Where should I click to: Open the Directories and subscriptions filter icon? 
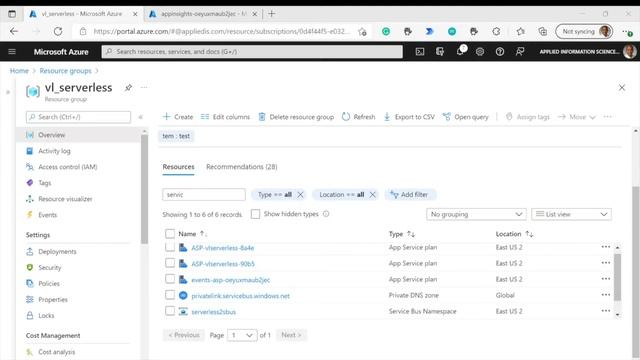[440, 52]
